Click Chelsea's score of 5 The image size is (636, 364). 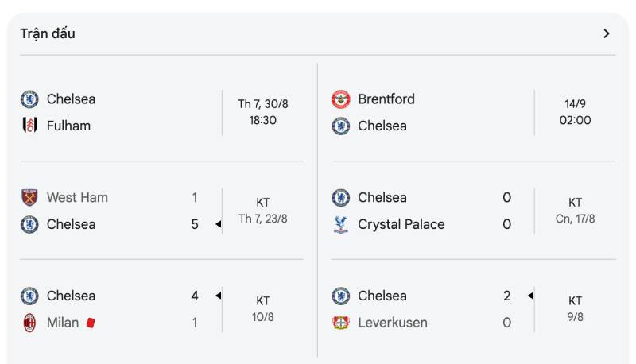(195, 224)
